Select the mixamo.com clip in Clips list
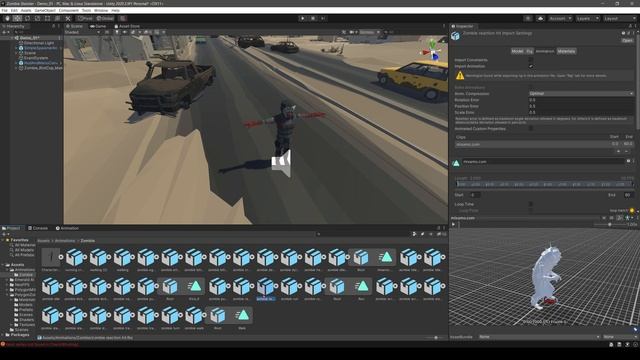This screenshot has width=640, height=360. pyautogui.click(x=544, y=144)
